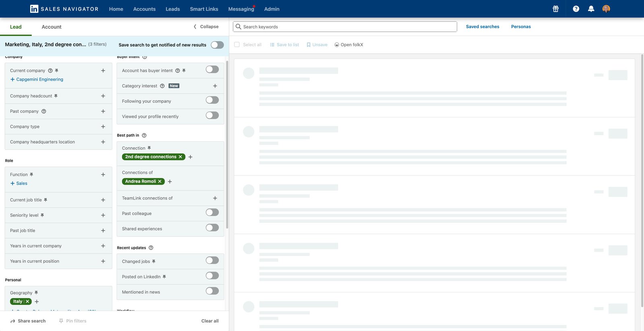Open the profile avatar menu

click(x=606, y=9)
